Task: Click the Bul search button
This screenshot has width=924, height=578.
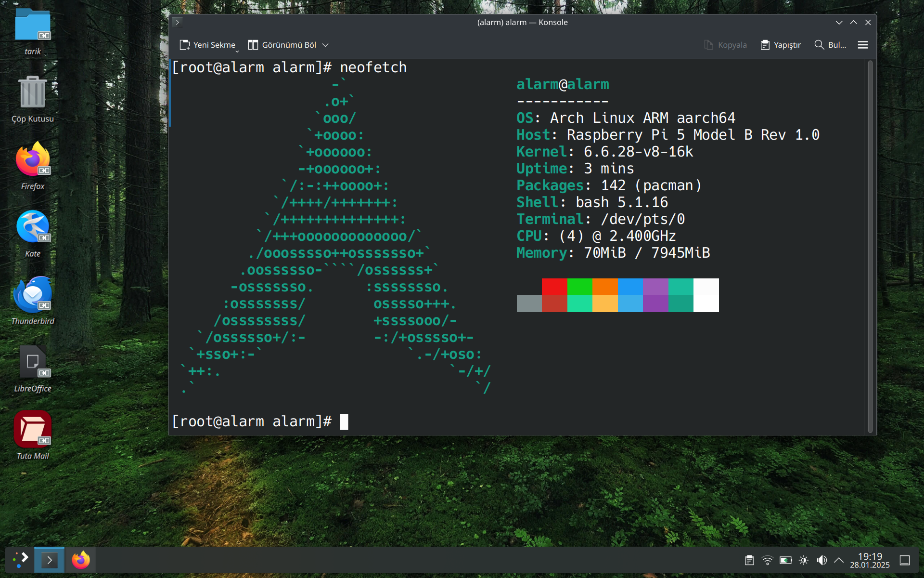Action: pyautogui.click(x=830, y=45)
